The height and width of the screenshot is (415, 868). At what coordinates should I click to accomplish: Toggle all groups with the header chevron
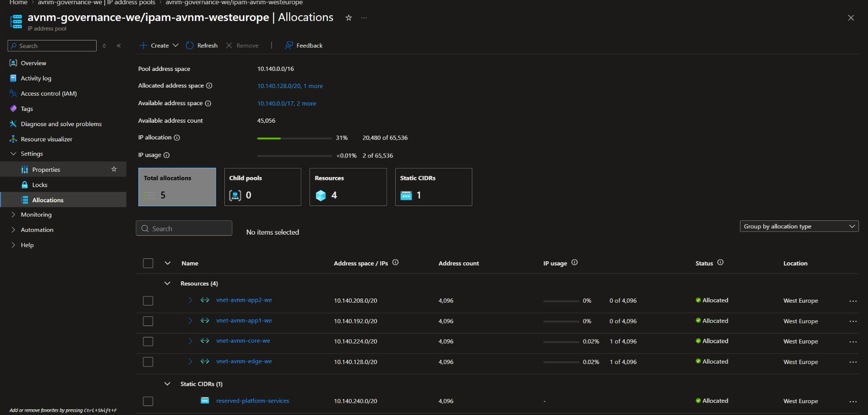167,263
